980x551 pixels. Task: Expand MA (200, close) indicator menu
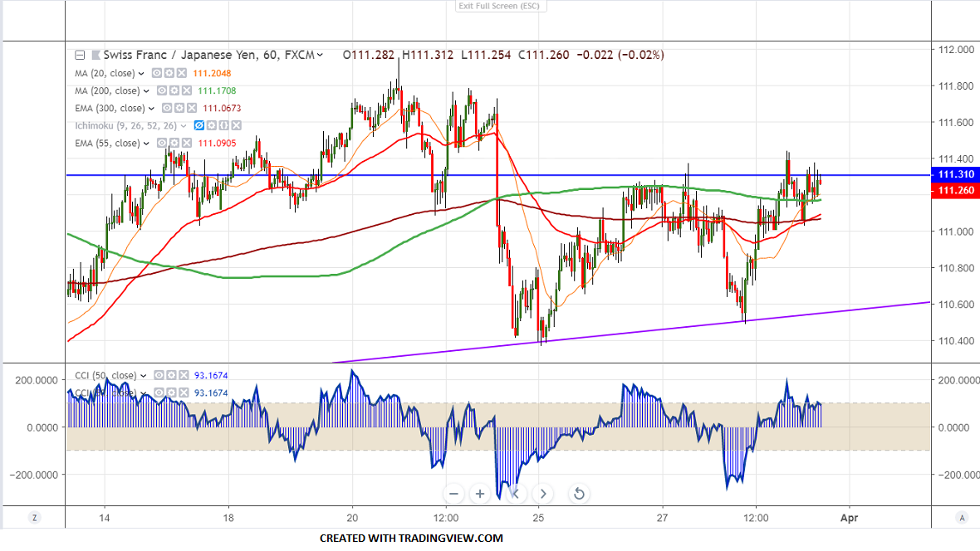point(146,90)
